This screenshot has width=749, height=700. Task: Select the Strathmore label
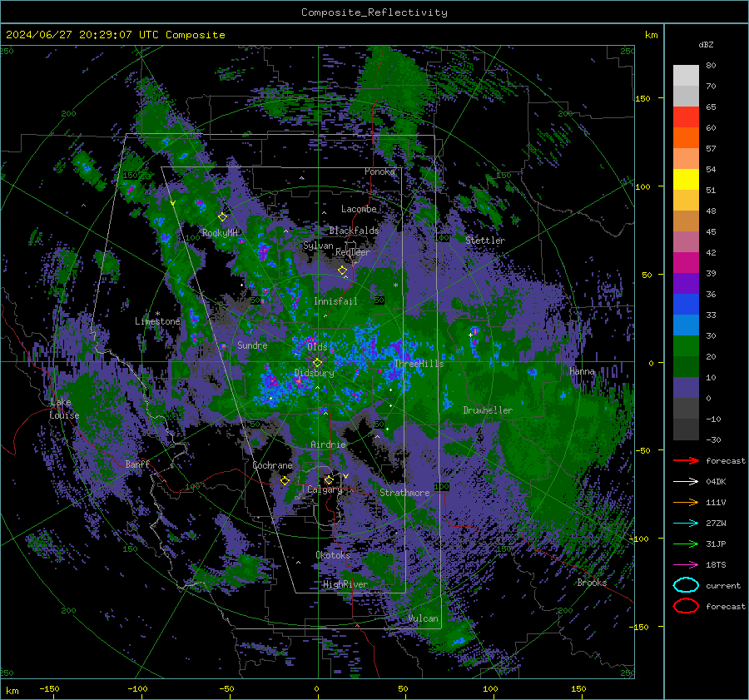(x=404, y=493)
